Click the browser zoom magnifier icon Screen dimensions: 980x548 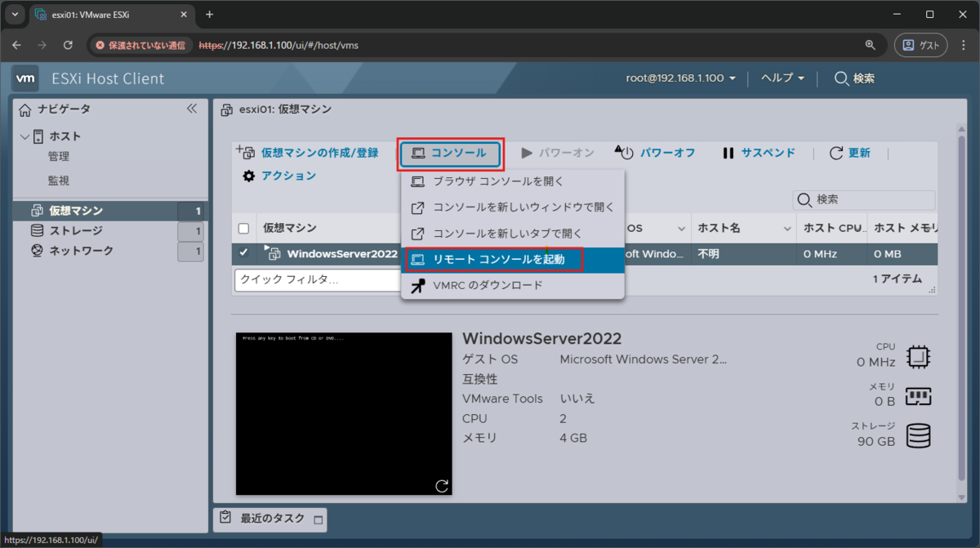click(871, 45)
